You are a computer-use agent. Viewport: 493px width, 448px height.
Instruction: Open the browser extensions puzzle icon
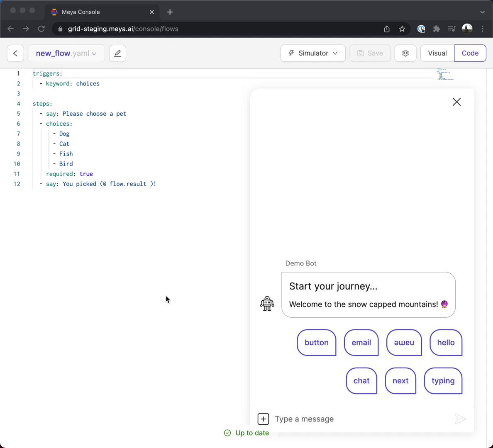coord(436,29)
